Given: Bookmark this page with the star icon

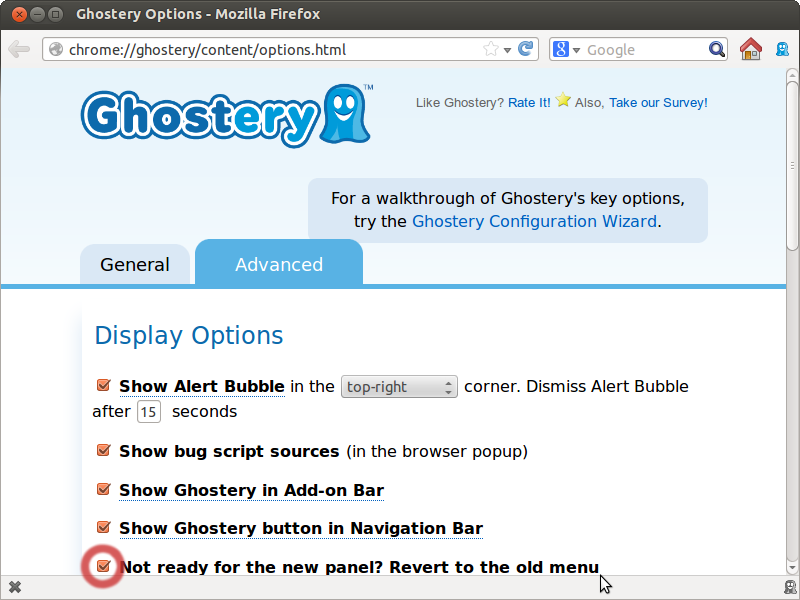Looking at the screenshot, I should (491, 50).
